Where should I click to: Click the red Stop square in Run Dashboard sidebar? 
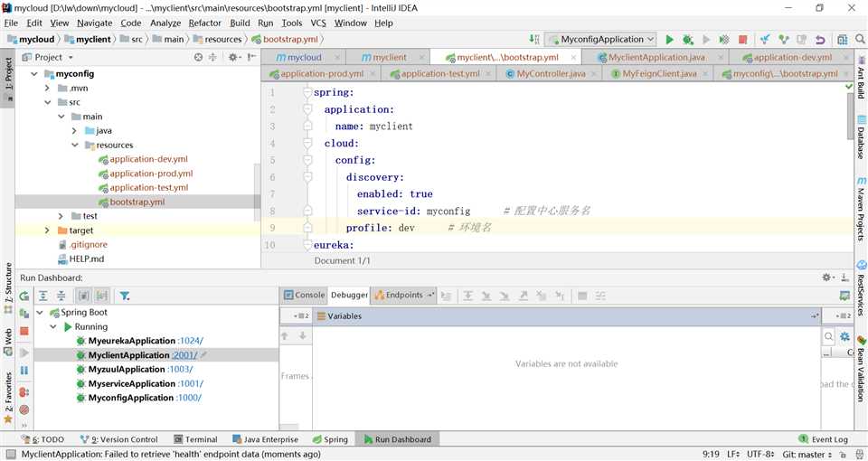tap(24, 331)
